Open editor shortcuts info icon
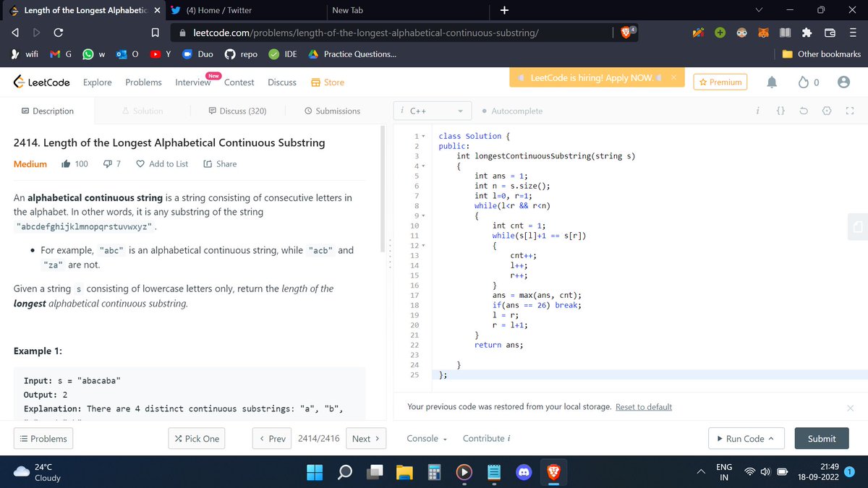Screen dimensions: 868x488 (x=757, y=111)
